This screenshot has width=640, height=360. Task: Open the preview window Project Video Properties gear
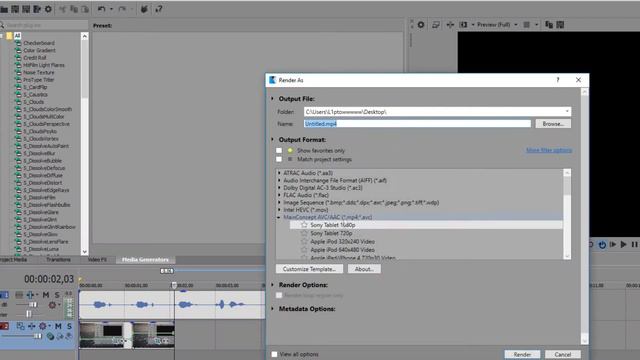(421, 25)
